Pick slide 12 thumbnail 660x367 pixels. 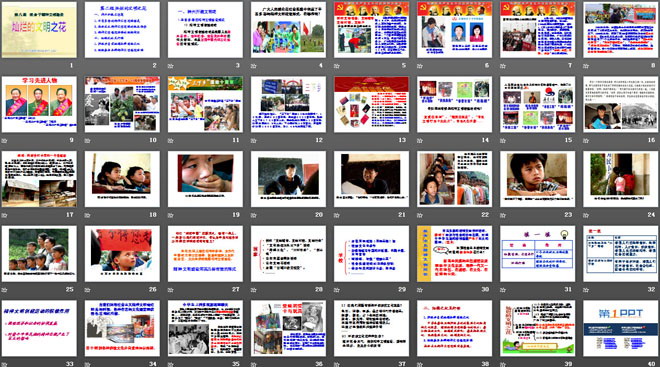click(x=288, y=104)
